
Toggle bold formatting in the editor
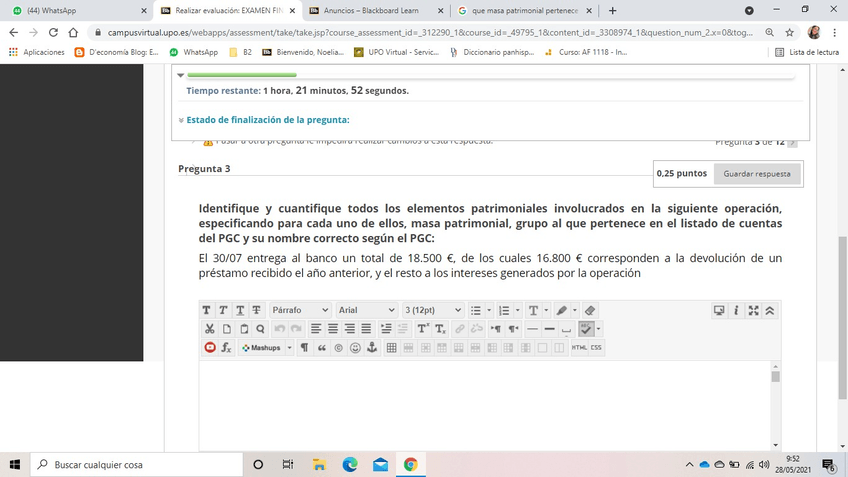point(207,311)
